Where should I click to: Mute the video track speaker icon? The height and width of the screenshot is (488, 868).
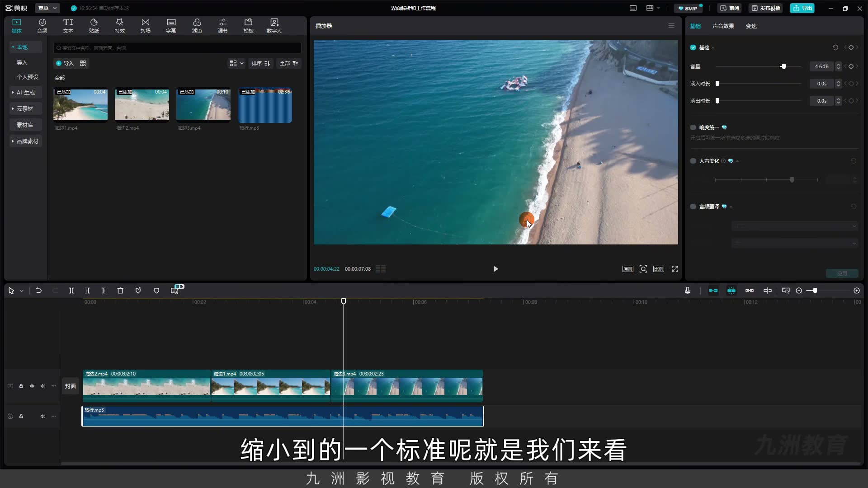pyautogui.click(x=43, y=386)
